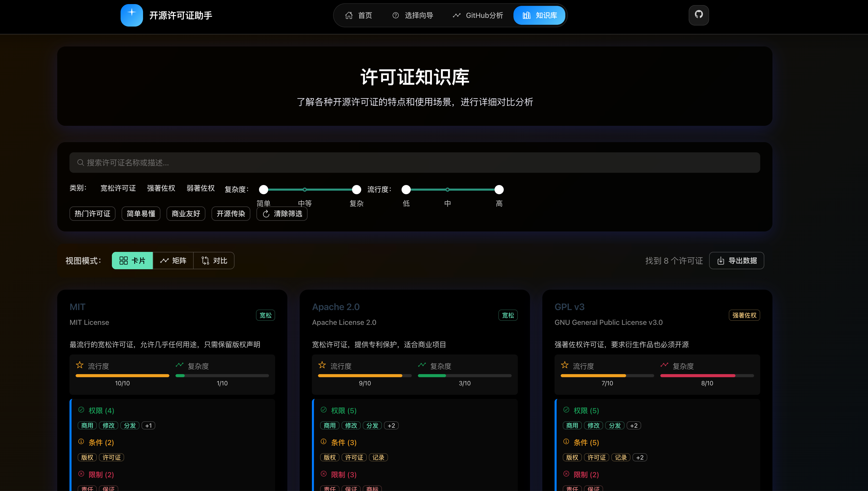Switch to 对比 compare view
Image resolution: width=868 pixels, height=491 pixels.
pos(214,260)
